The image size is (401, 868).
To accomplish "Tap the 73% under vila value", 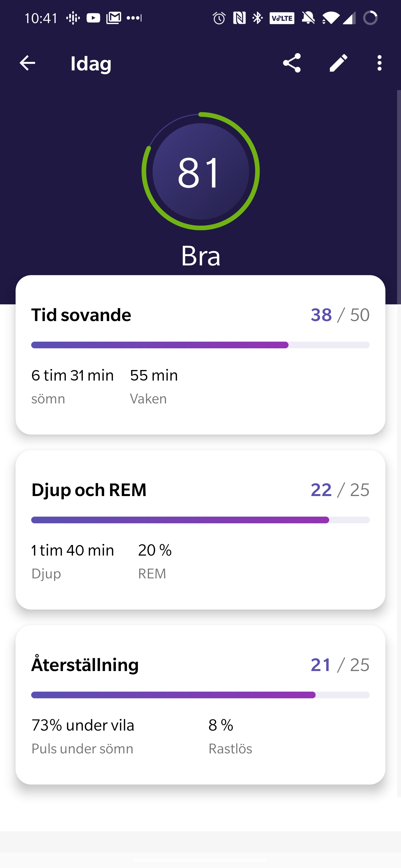I will (83, 725).
